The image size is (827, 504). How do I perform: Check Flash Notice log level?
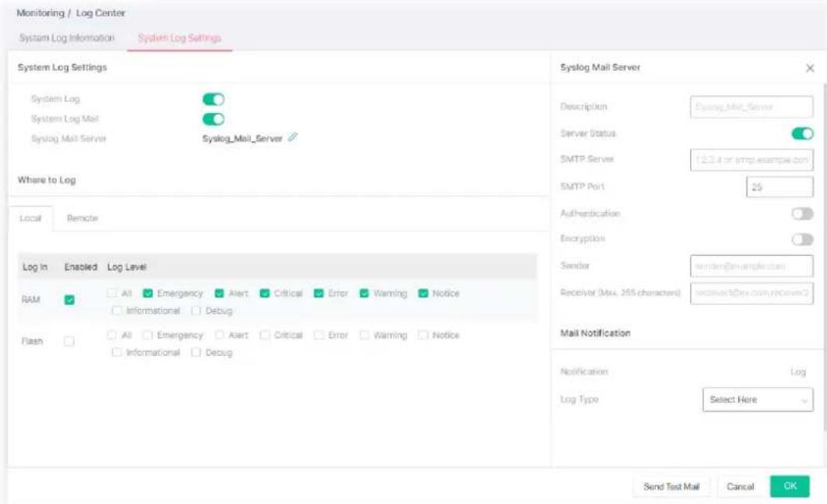click(423, 335)
